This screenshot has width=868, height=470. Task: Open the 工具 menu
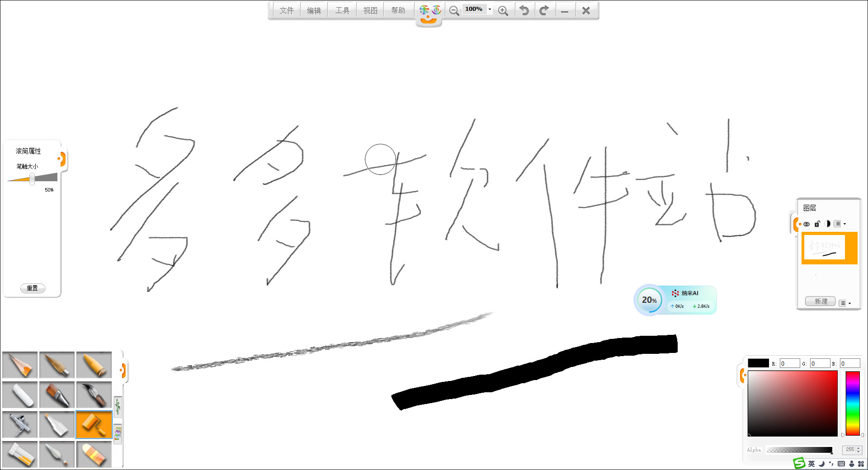click(x=342, y=9)
